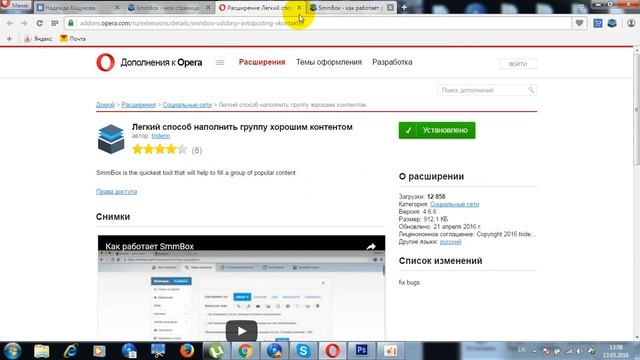640x360 pixels.
Task: Reload the current page
Action: [x=40, y=23]
